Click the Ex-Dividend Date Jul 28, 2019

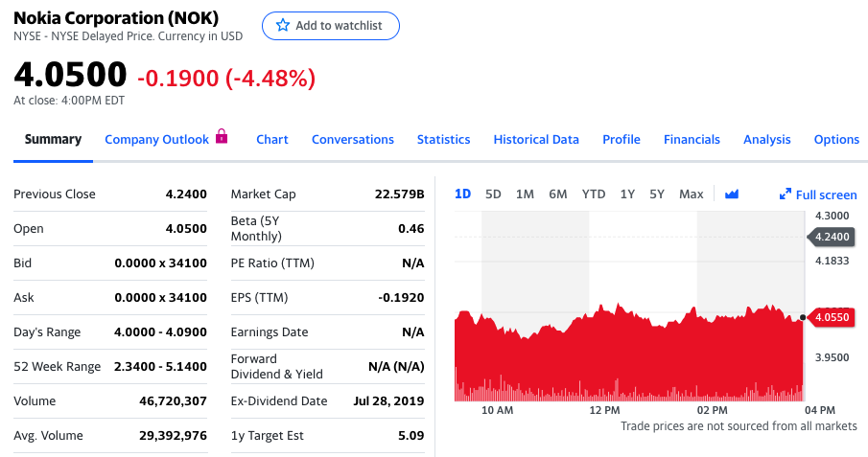pyautogui.click(x=388, y=401)
